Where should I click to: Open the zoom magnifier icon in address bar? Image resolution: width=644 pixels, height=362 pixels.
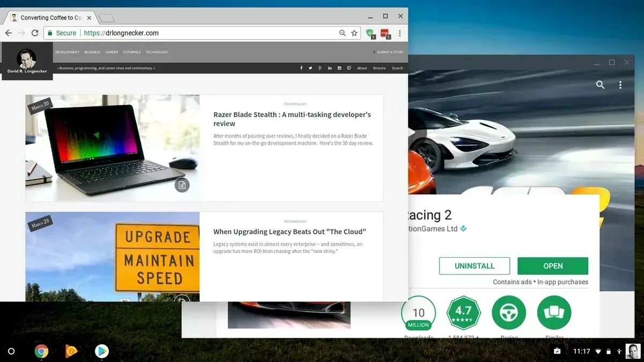(x=342, y=33)
